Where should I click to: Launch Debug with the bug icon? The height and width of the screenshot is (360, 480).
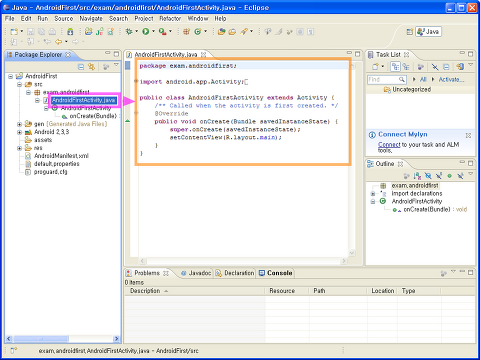[129, 32]
